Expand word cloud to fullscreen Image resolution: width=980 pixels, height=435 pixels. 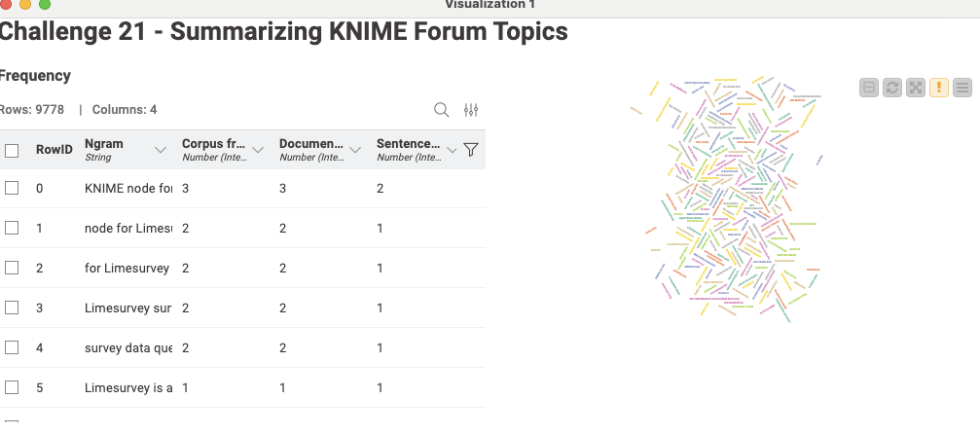click(916, 88)
